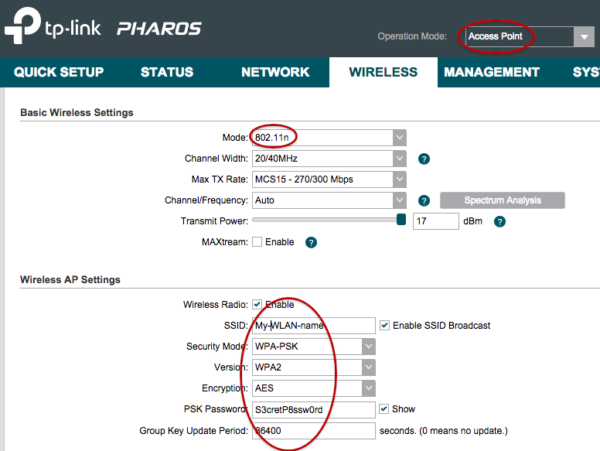The width and height of the screenshot is (600, 451).
Task: Click the Transmit Power dBm value field
Action: pyautogui.click(x=436, y=221)
